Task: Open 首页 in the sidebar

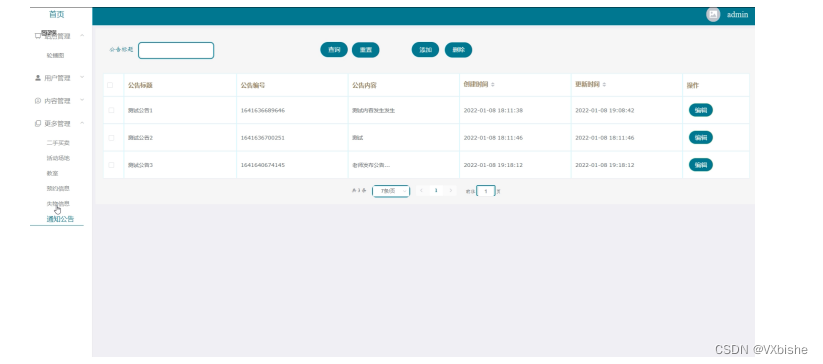Action: 57,15
